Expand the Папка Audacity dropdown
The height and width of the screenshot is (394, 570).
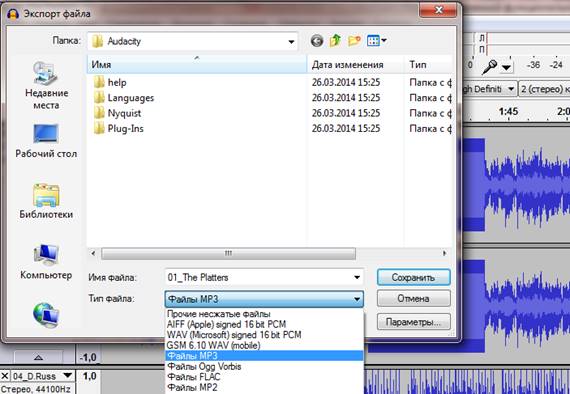pos(291,41)
